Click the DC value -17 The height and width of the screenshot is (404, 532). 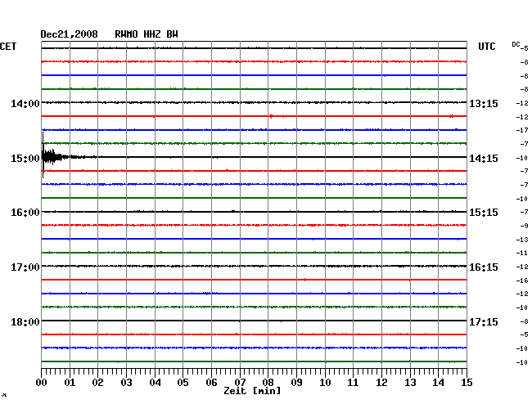tap(522, 130)
